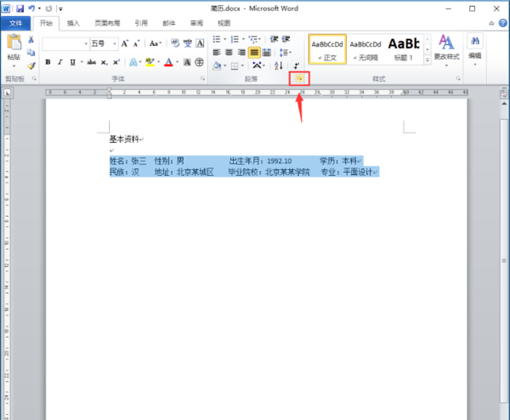Image resolution: width=510 pixels, height=420 pixels.
Task: Click the Format Painter brush icon
Action: click(31, 65)
